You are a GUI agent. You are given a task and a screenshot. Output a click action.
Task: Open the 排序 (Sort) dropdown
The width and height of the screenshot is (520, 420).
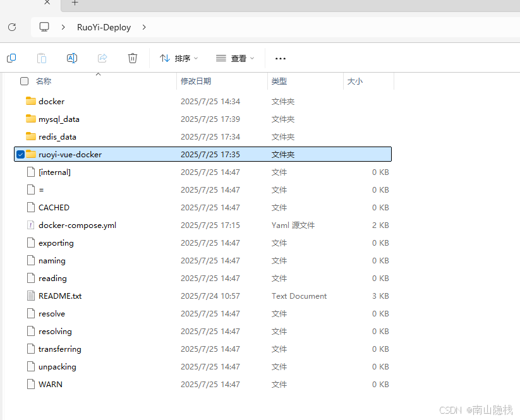pyautogui.click(x=179, y=57)
